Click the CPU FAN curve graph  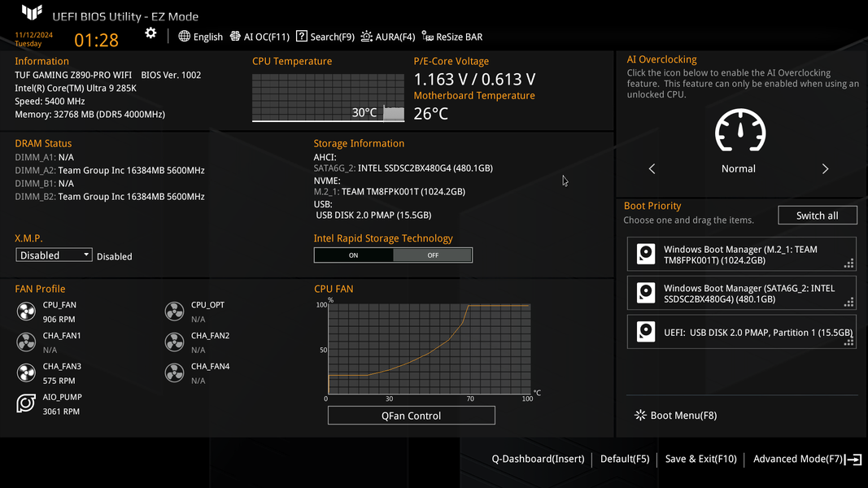(x=429, y=349)
